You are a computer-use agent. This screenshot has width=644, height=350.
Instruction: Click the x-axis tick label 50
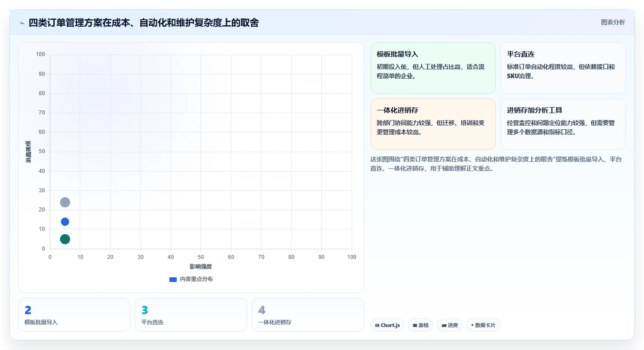201,257
